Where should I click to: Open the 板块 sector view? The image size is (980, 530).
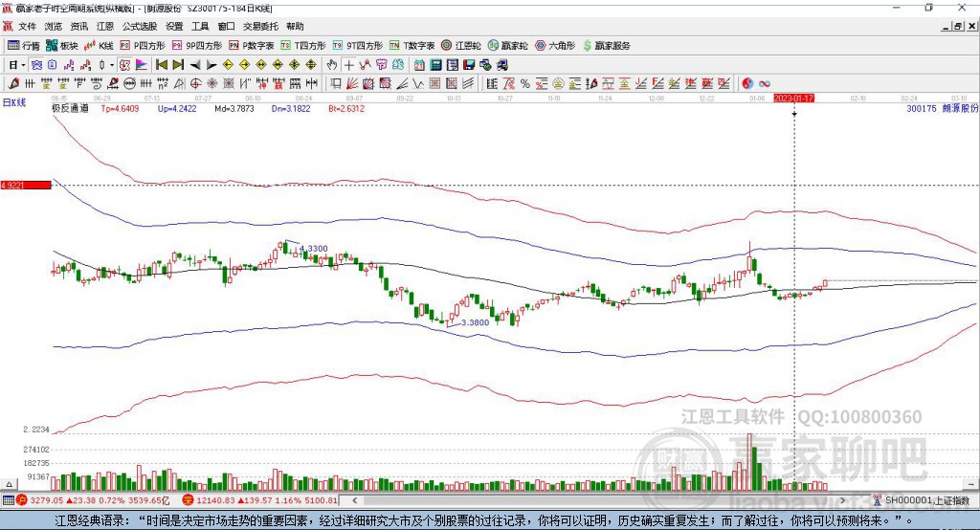point(62,46)
